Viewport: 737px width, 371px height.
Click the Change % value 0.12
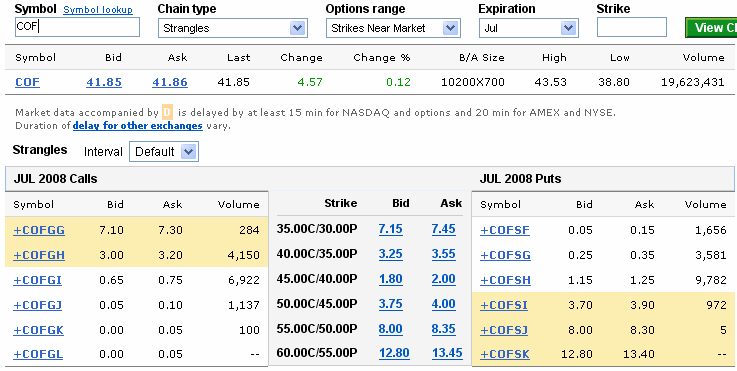[x=398, y=82]
